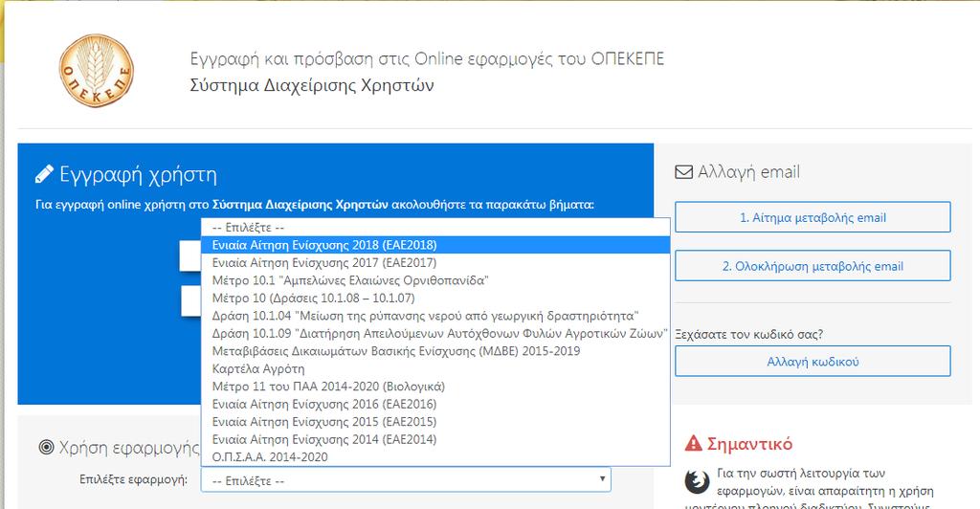Click the Σημαντικό heading text
The height and width of the screenshot is (509, 980).
click(749, 443)
